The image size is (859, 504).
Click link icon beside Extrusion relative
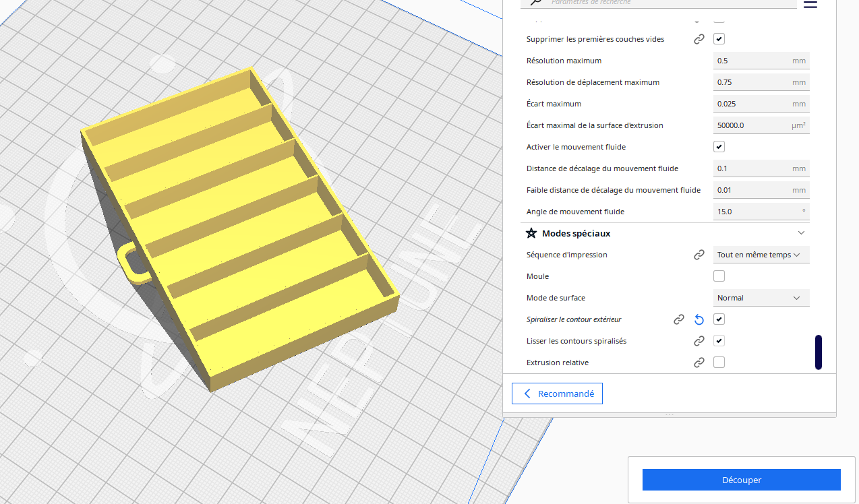click(699, 363)
